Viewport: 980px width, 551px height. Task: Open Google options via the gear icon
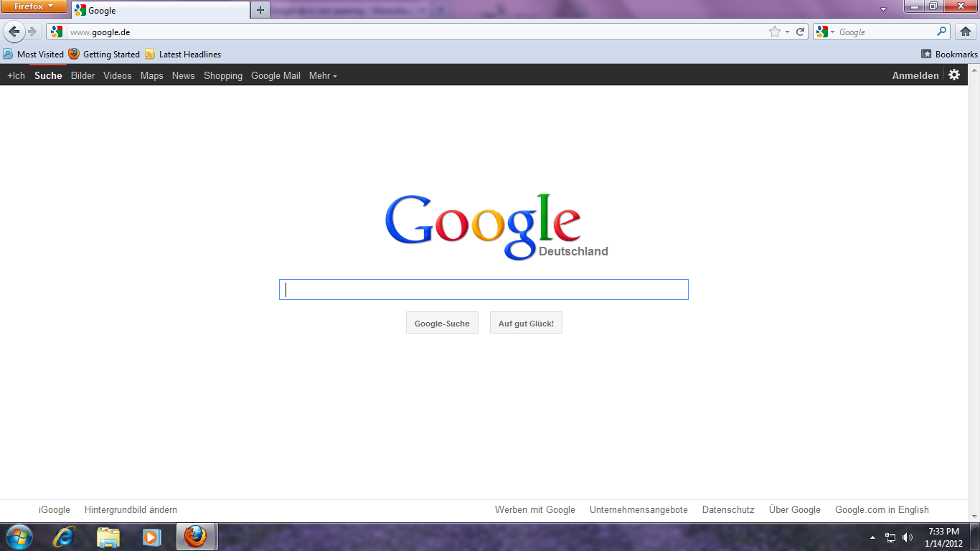click(x=954, y=75)
